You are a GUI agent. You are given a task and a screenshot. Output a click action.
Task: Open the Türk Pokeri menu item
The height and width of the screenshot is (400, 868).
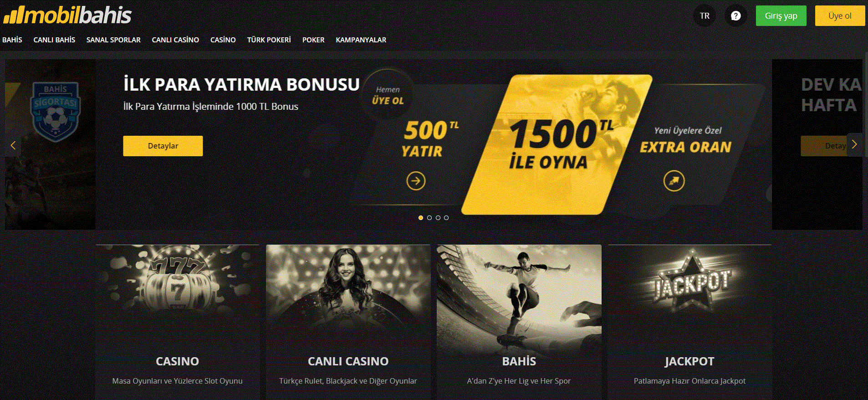(269, 40)
